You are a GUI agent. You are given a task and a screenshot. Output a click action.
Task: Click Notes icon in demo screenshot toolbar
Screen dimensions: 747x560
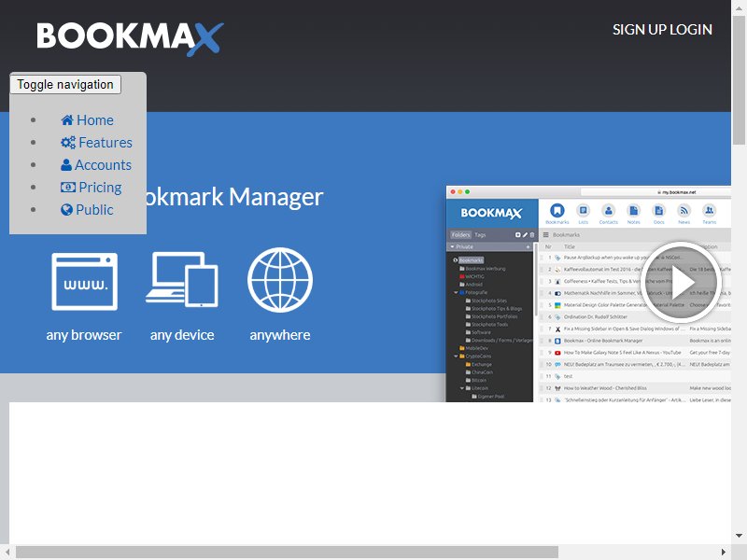coord(634,214)
